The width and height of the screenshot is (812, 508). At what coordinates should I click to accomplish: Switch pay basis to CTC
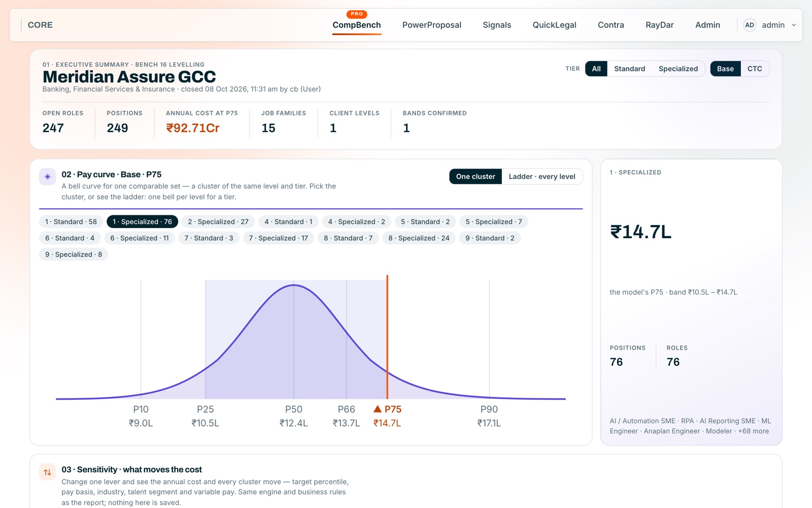pyautogui.click(x=755, y=69)
